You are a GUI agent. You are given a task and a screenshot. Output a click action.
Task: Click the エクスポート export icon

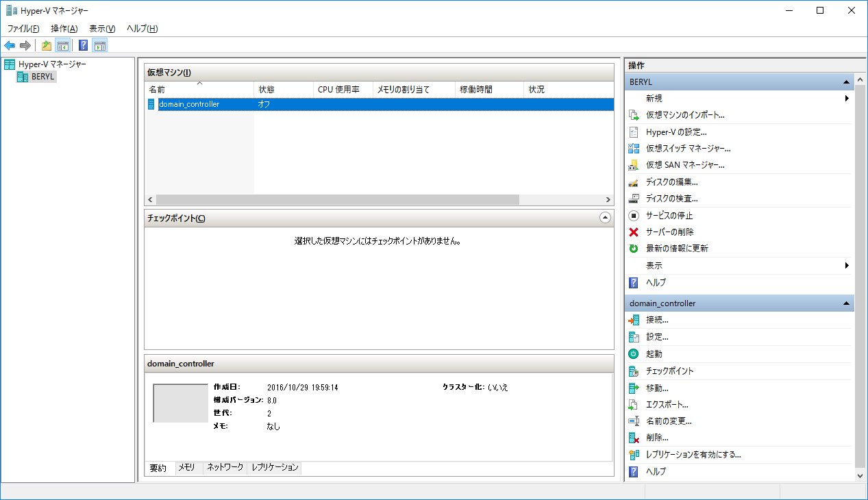[634, 405]
